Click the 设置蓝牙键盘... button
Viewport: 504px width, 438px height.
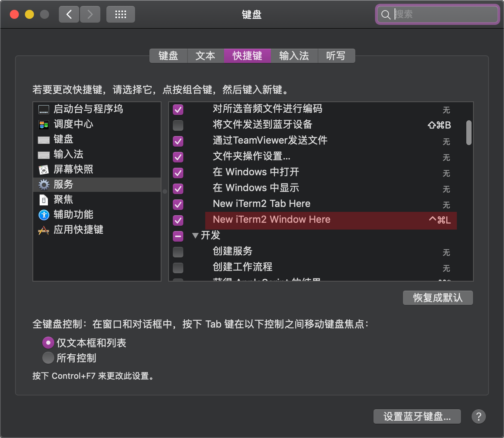click(417, 417)
